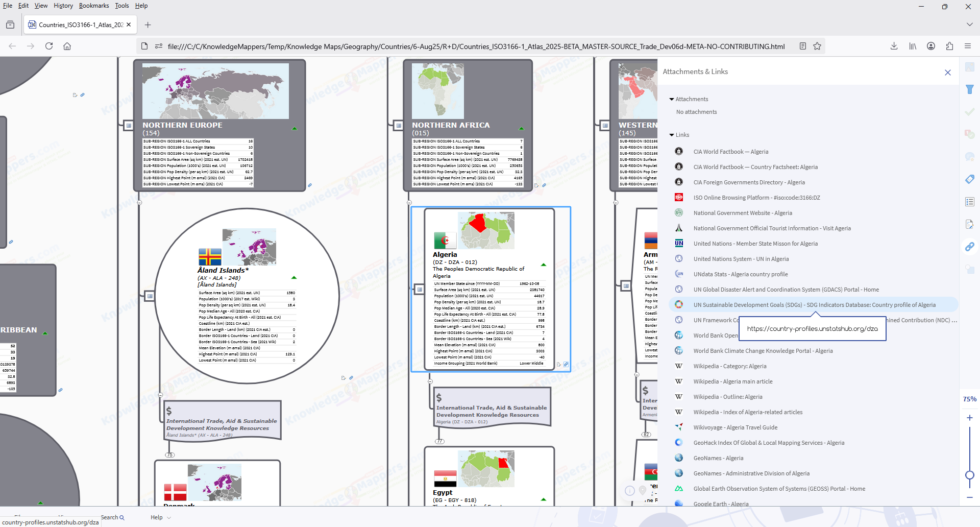Open the list-style Outline icon in sidebar
This screenshot has height=527, width=980.
coord(970,202)
